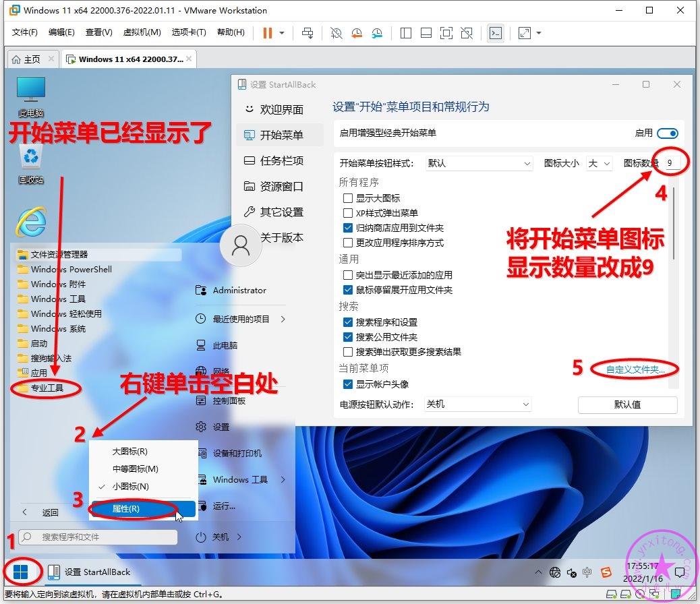Check 搜索弹出获取更多搜索结果 checkbox
This screenshot has height=604, width=700.
click(348, 351)
